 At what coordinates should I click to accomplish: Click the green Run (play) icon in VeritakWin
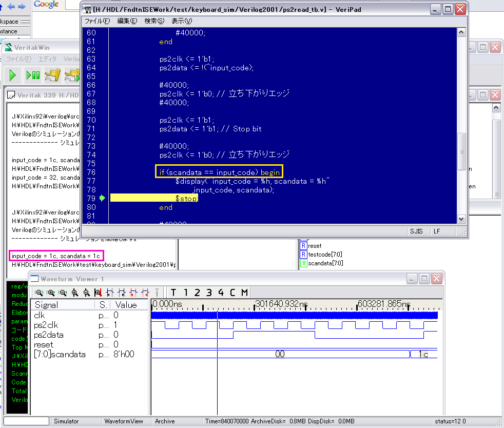[x=12, y=75]
